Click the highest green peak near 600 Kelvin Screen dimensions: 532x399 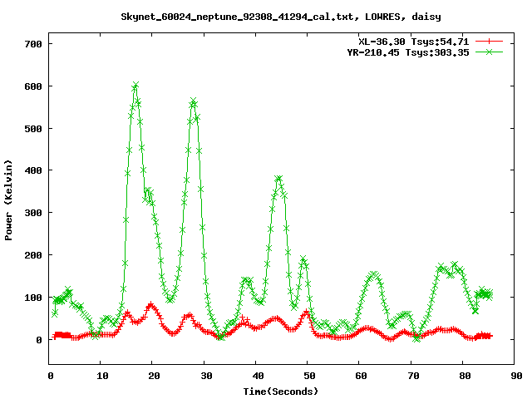(135, 85)
